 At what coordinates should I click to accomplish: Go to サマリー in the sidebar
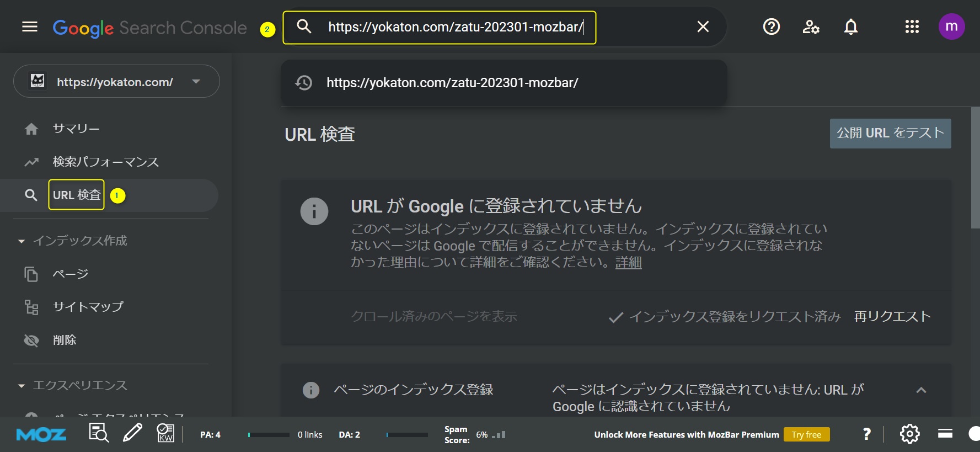click(x=76, y=129)
